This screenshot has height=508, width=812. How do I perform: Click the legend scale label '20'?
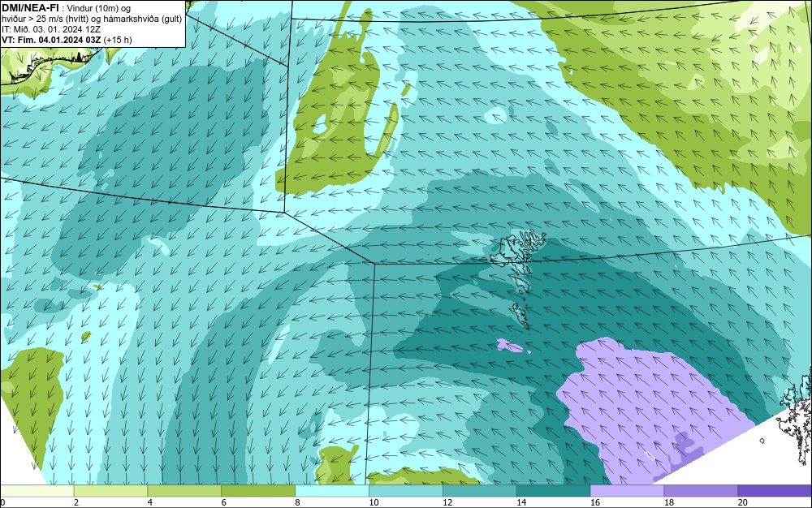coord(743,502)
